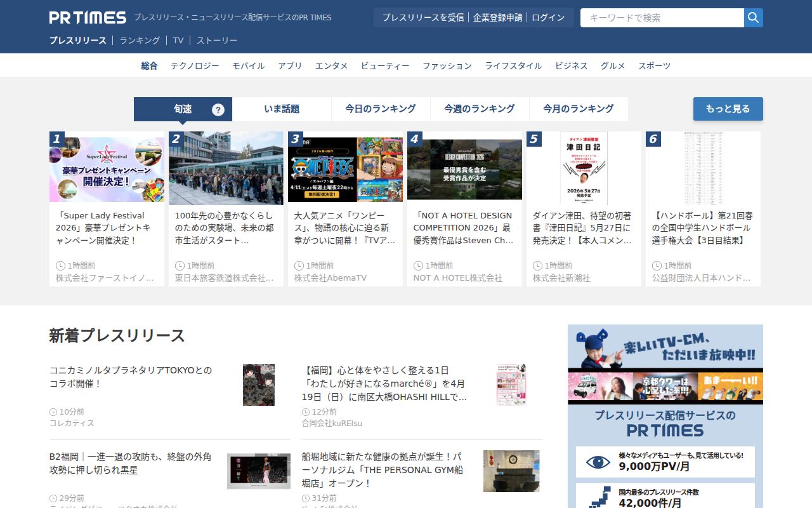The width and height of the screenshot is (812, 508).
Task: Click the ログイン link
Action: pos(548,18)
